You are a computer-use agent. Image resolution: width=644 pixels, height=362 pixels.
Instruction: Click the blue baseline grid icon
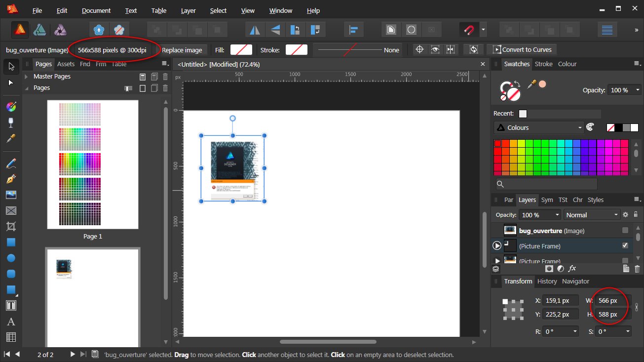[607, 30]
